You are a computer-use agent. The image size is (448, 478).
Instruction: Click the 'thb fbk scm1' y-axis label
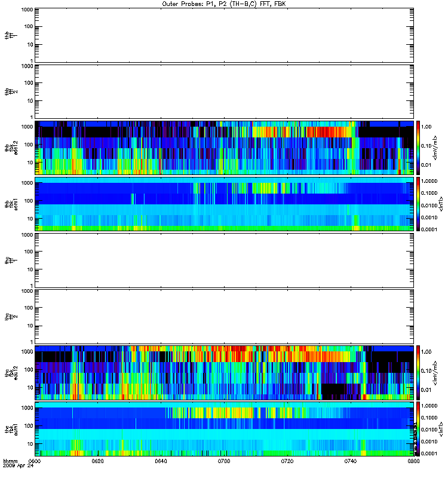point(11,204)
